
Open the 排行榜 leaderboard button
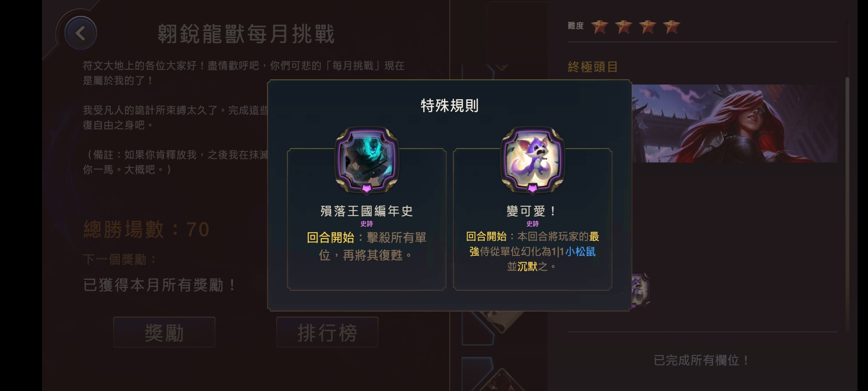click(327, 332)
